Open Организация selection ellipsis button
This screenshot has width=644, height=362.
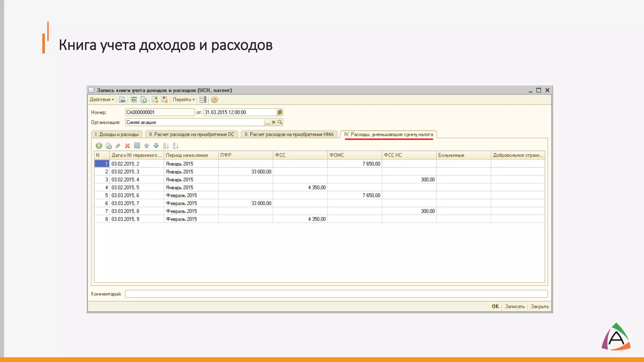tap(267, 122)
